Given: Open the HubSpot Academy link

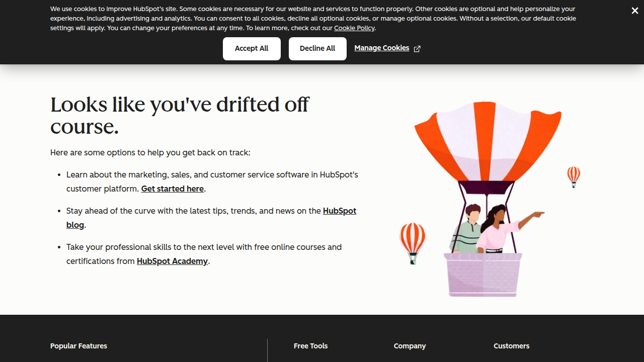Looking at the screenshot, I should (x=172, y=261).
